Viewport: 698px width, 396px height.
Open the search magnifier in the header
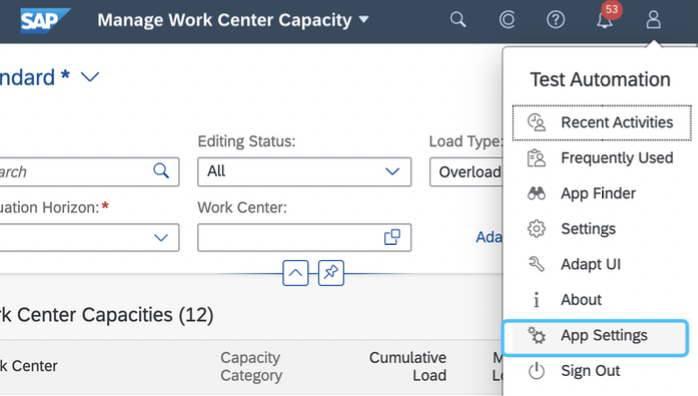point(458,20)
